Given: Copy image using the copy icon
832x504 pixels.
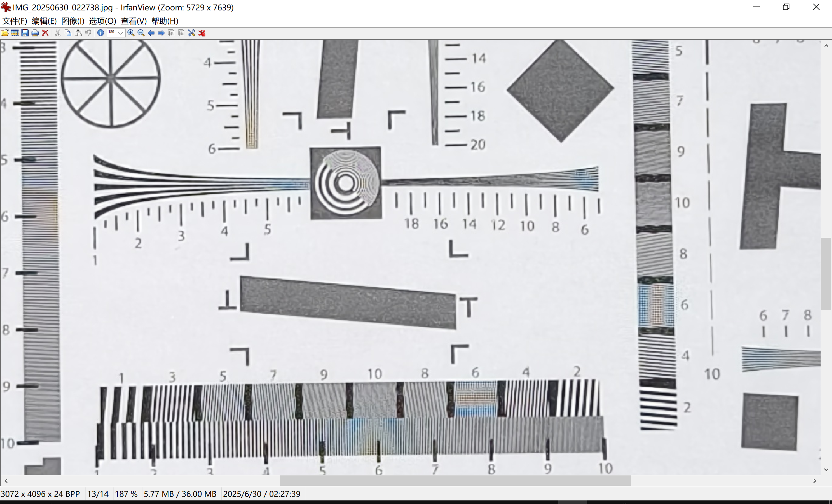Looking at the screenshot, I should coord(68,33).
